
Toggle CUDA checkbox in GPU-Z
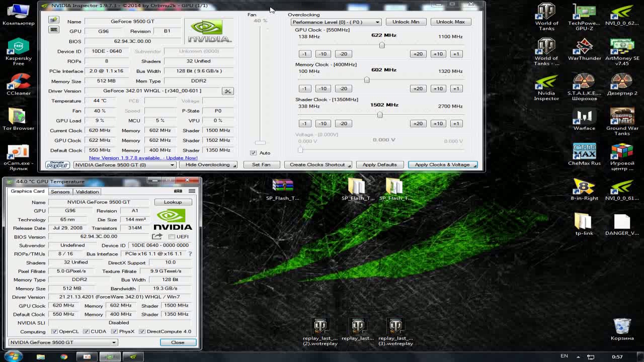(x=86, y=331)
